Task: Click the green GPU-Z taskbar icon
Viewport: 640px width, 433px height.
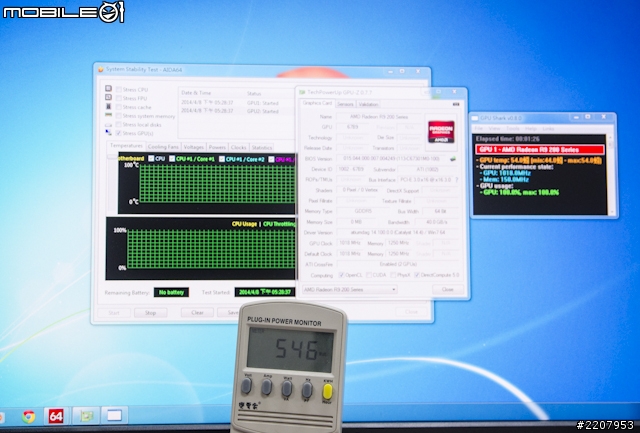Action: click(x=86, y=416)
